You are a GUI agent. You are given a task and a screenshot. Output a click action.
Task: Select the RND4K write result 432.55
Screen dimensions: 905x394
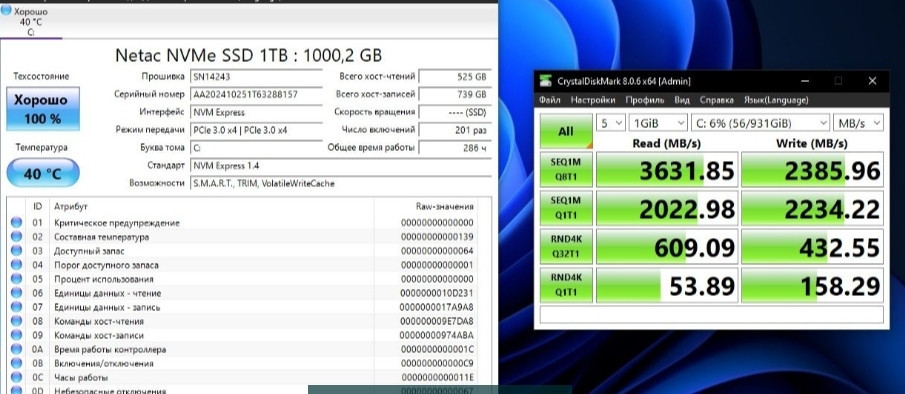(813, 247)
